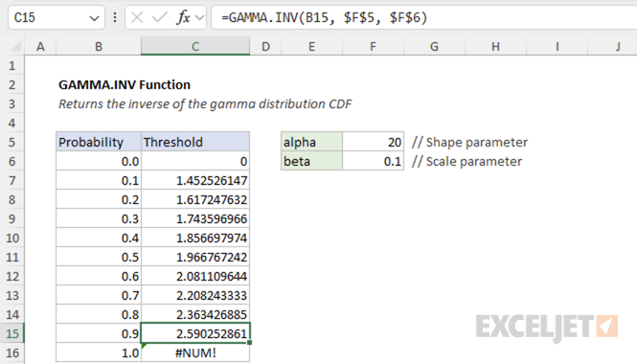Select row 1 header
The image size is (637, 364).
click(x=12, y=65)
